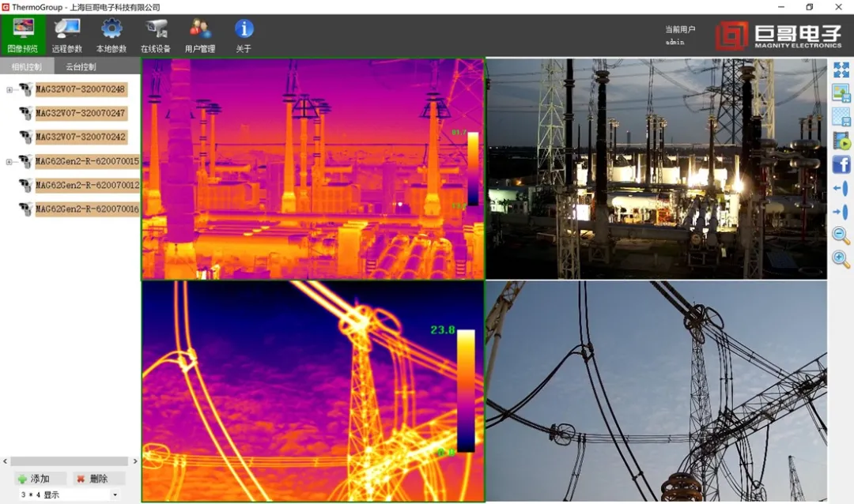854x504 pixels.
Task: Click the 关于 about info icon
Action: click(x=244, y=35)
